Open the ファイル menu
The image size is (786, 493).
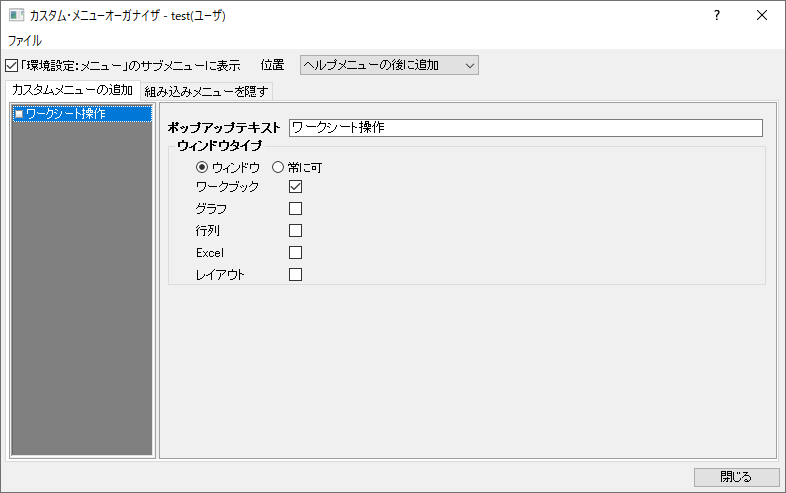point(25,41)
